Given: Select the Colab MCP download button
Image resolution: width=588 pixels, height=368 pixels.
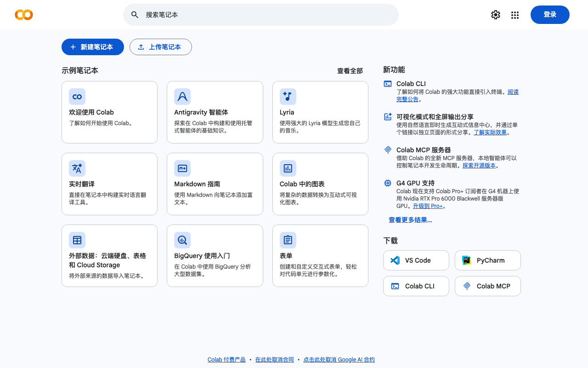Looking at the screenshot, I should 488,286.
